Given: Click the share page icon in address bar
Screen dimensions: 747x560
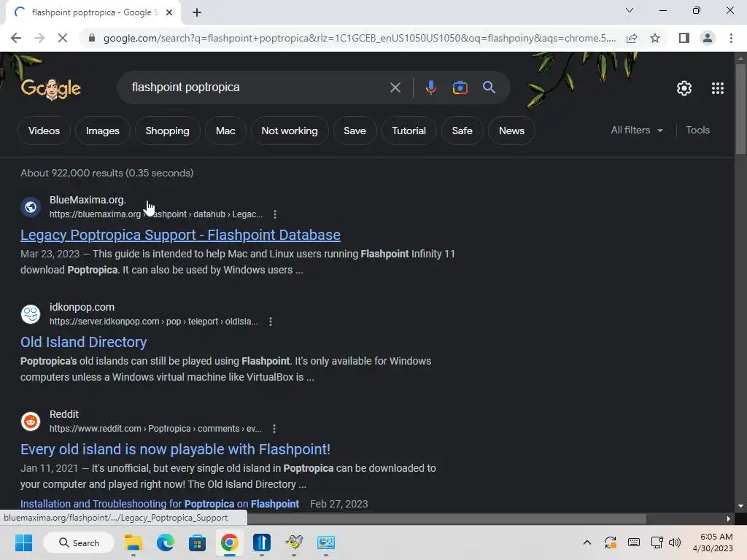Looking at the screenshot, I should pyautogui.click(x=632, y=38).
